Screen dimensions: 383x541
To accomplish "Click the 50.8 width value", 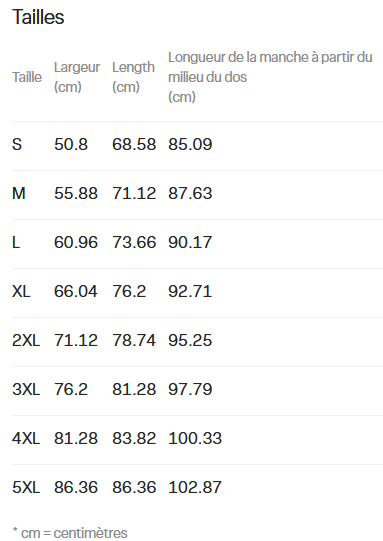I will [71, 144].
